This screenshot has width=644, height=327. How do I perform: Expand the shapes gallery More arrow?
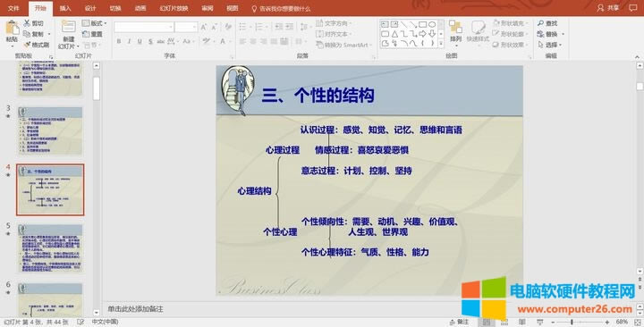tap(441, 43)
